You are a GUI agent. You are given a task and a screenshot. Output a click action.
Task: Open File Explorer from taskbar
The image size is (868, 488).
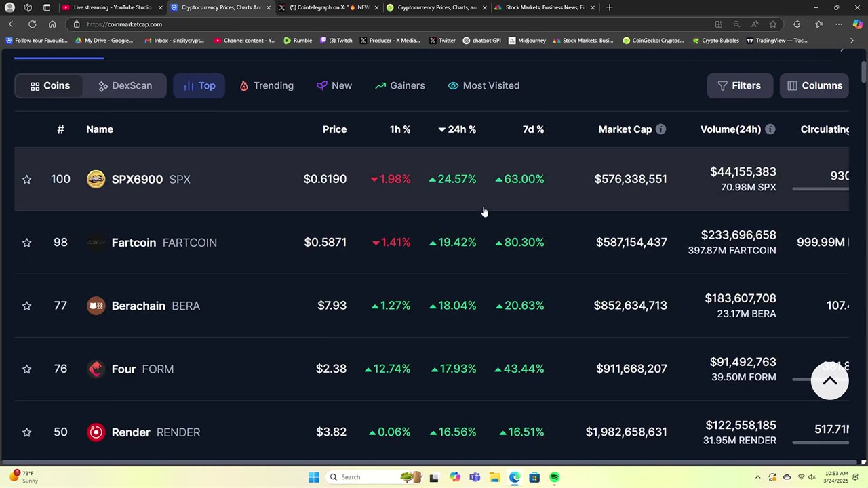[494, 477]
